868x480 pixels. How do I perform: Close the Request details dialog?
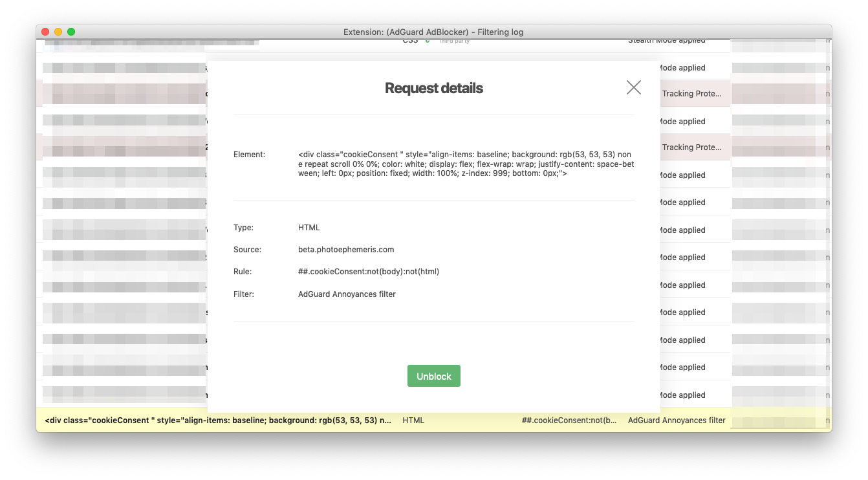[634, 87]
